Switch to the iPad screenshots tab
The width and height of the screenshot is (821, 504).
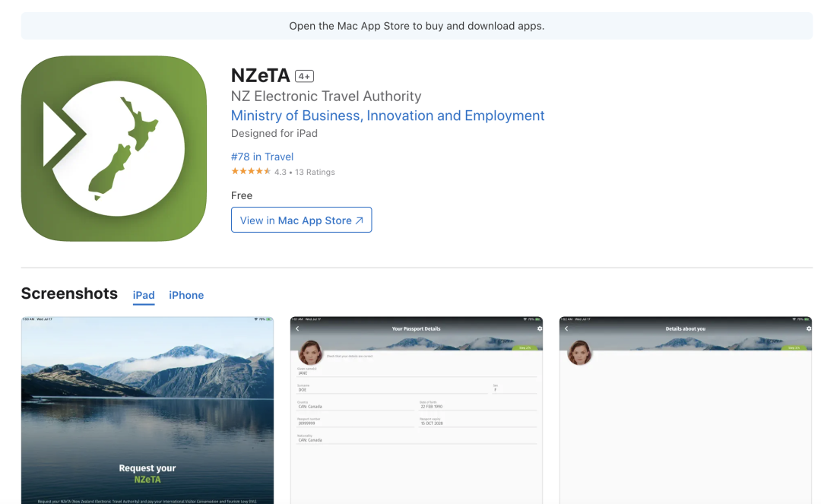click(x=144, y=295)
